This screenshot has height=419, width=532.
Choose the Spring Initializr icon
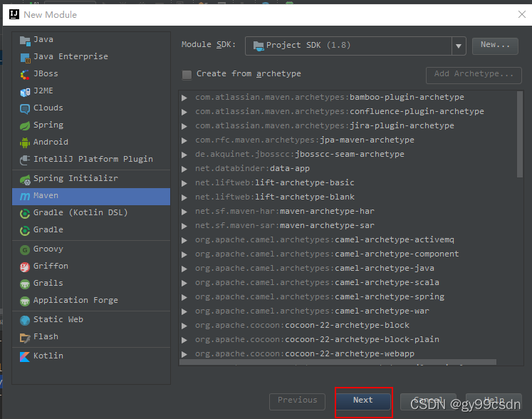point(25,179)
